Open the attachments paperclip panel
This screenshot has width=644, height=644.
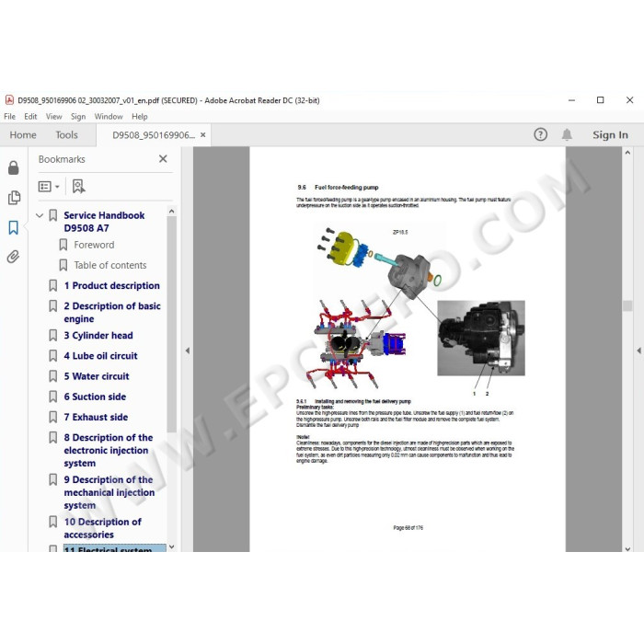click(13, 257)
